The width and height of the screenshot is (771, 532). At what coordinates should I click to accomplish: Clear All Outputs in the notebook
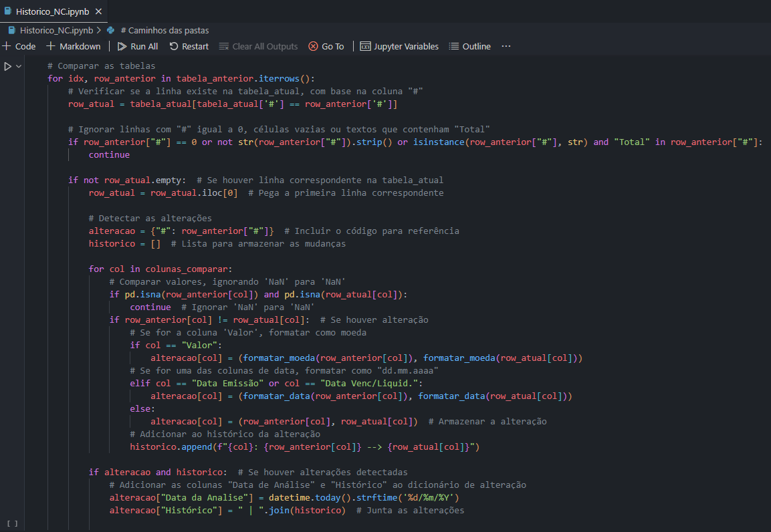(x=258, y=46)
